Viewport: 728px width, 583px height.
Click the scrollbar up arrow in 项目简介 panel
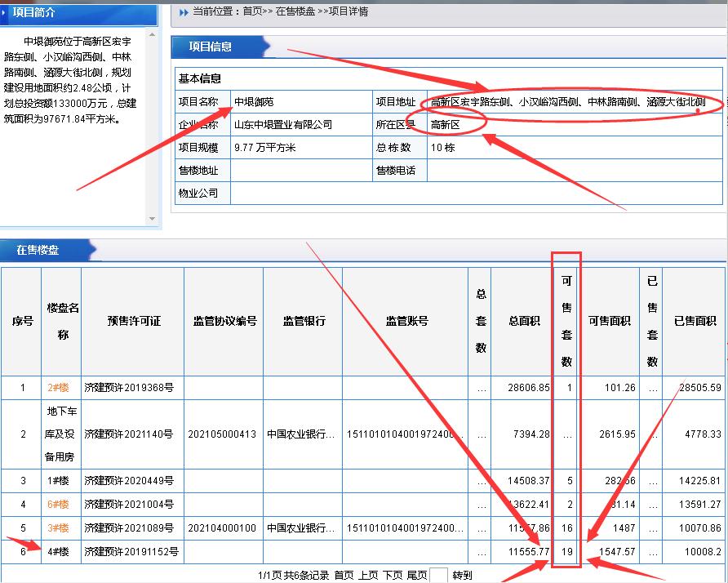tap(152, 35)
